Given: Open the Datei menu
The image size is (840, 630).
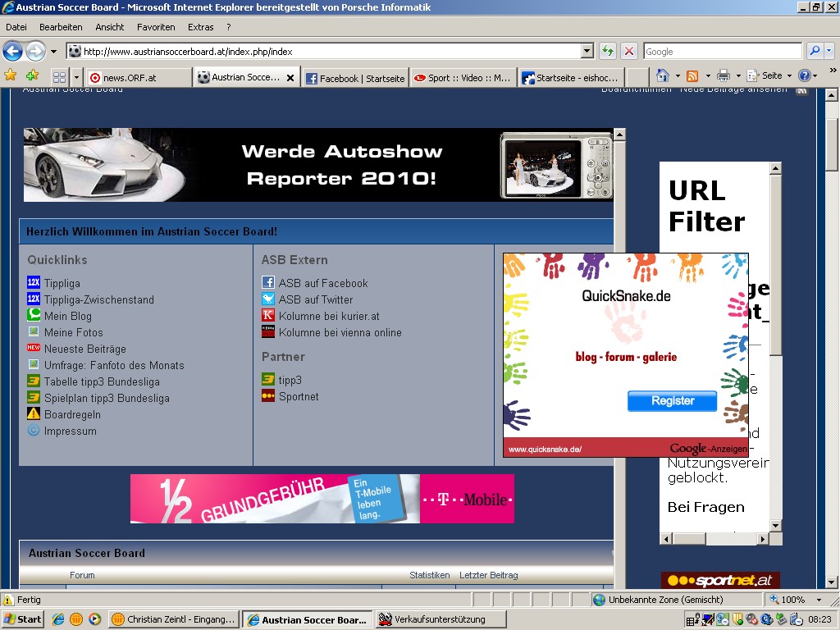Looking at the screenshot, I should [x=16, y=27].
